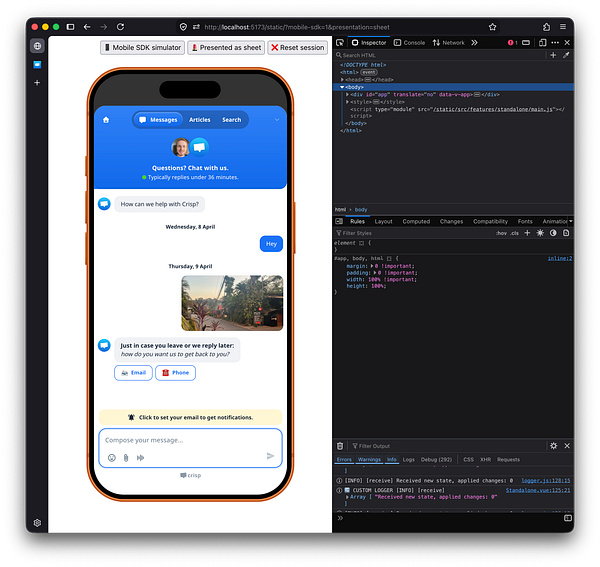The image size is (600, 567).
Task: Choose Email contact option button
Action: coord(133,373)
